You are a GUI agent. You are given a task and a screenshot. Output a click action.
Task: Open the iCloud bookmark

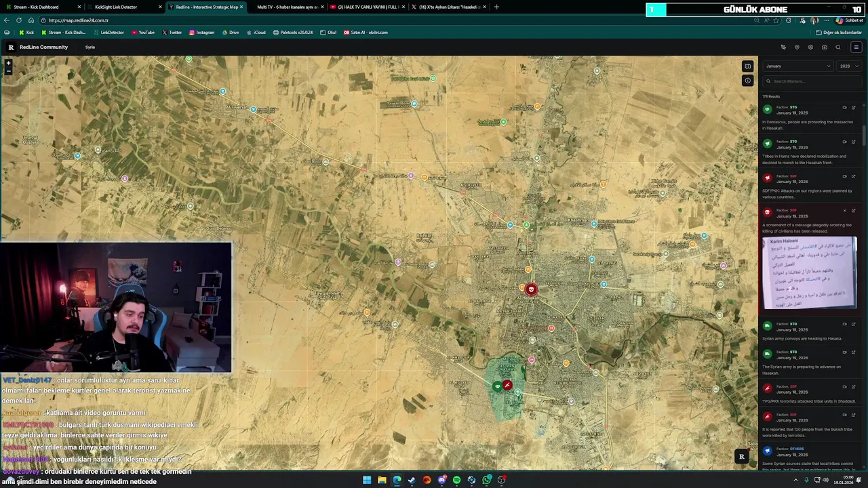coord(256,33)
